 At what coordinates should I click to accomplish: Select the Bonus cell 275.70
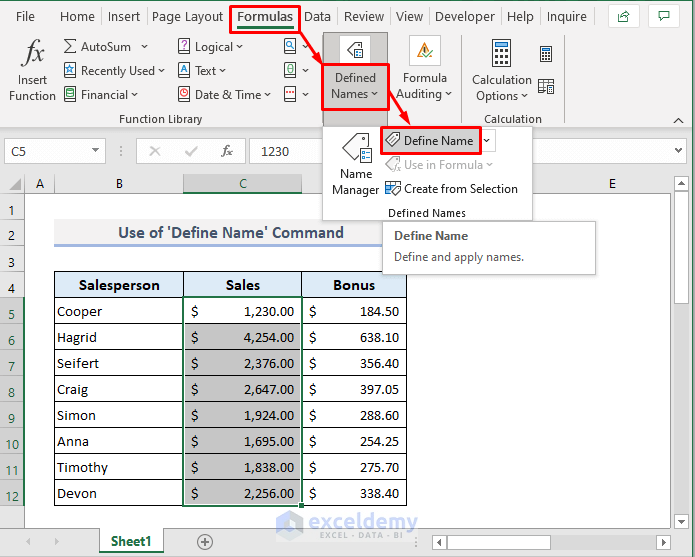(354, 467)
